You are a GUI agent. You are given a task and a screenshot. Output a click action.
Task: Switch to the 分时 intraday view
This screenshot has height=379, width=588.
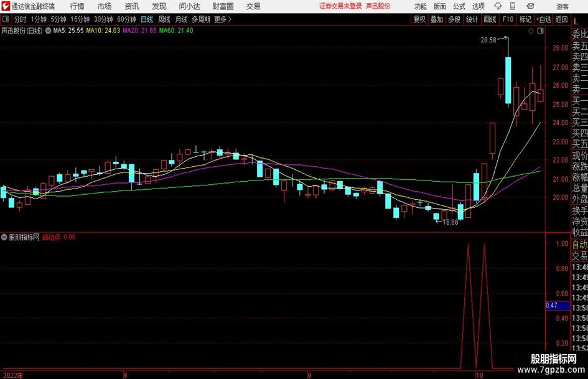click(21, 19)
